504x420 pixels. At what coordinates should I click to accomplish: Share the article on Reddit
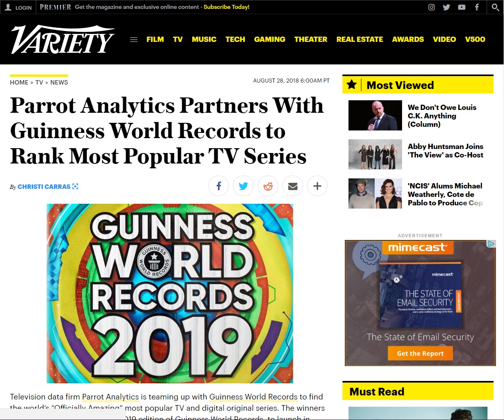[268, 186]
